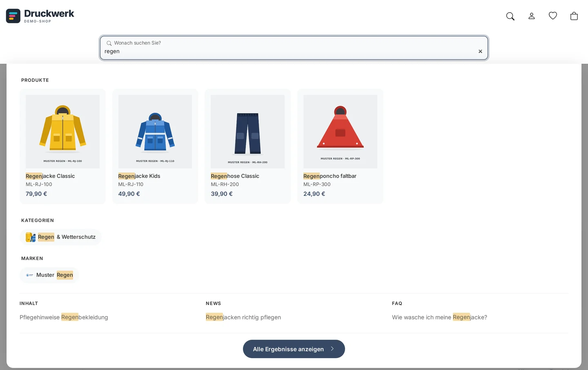Click the SKU text ML-RJ-110
The width and height of the screenshot is (588, 370).
click(x=131, y=184)
